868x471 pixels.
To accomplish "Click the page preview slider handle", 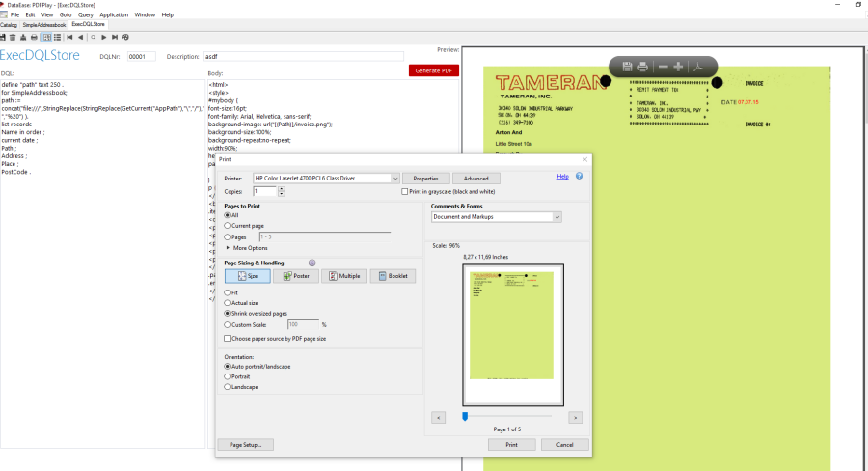I will [x=465, y=416].
